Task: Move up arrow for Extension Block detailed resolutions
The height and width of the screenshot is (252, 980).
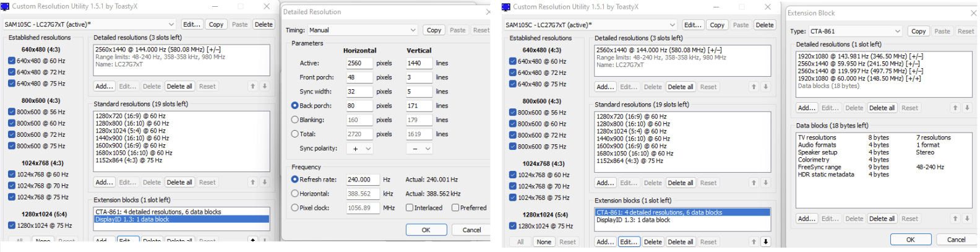Action: point(955,108)
